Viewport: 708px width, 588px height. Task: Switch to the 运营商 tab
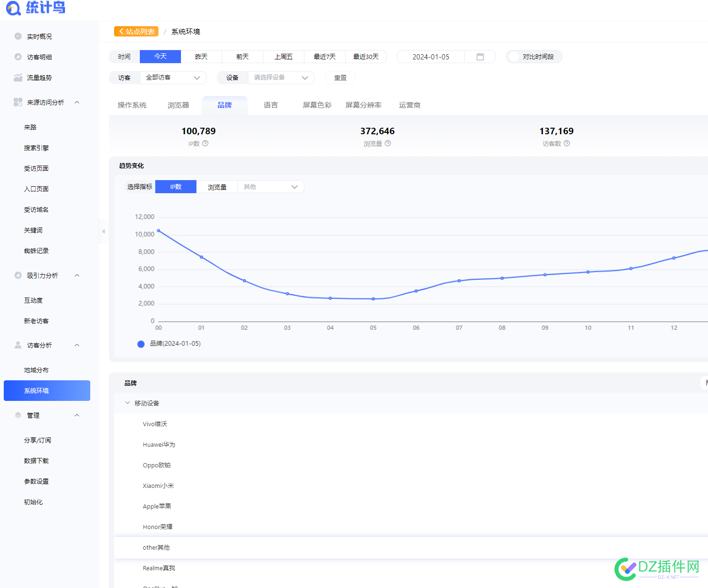tap(410, 105)
